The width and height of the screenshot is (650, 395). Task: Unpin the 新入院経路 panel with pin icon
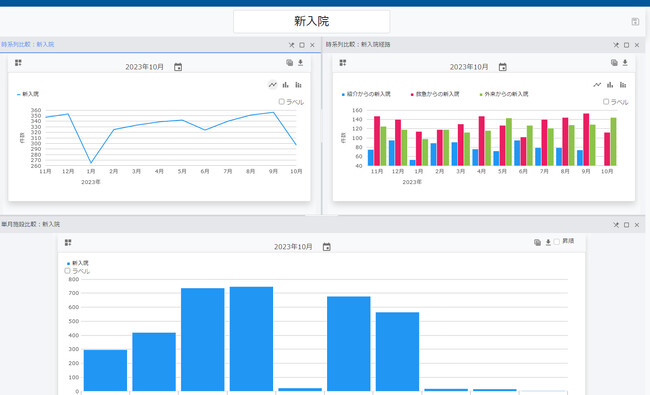pos(616,45)
